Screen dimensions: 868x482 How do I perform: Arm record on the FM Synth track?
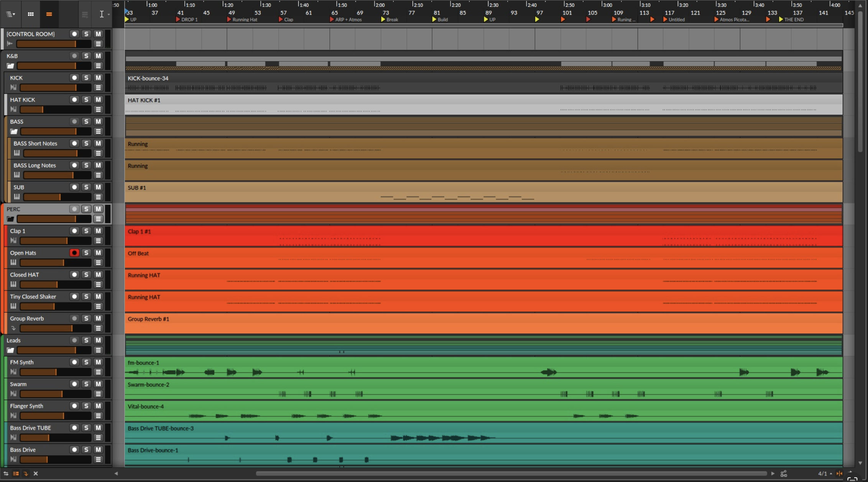[x=74, y=362]
